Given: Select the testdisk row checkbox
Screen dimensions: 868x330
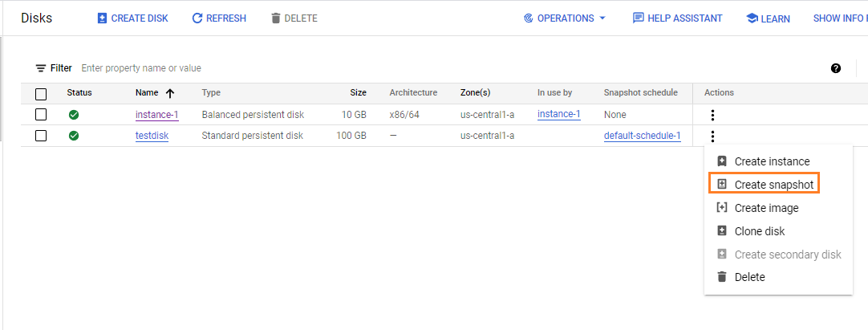Looking at the screenshot, I should click(41, 136).
